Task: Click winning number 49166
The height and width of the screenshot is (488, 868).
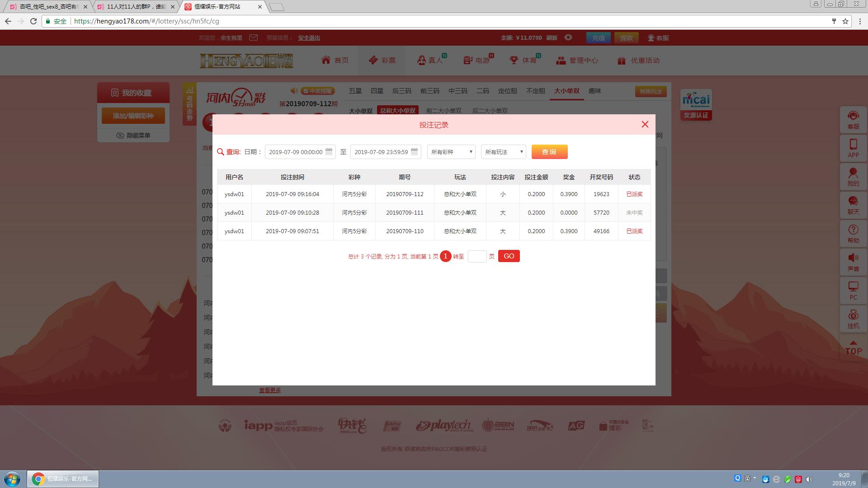Action: click(x=601, y=231)
